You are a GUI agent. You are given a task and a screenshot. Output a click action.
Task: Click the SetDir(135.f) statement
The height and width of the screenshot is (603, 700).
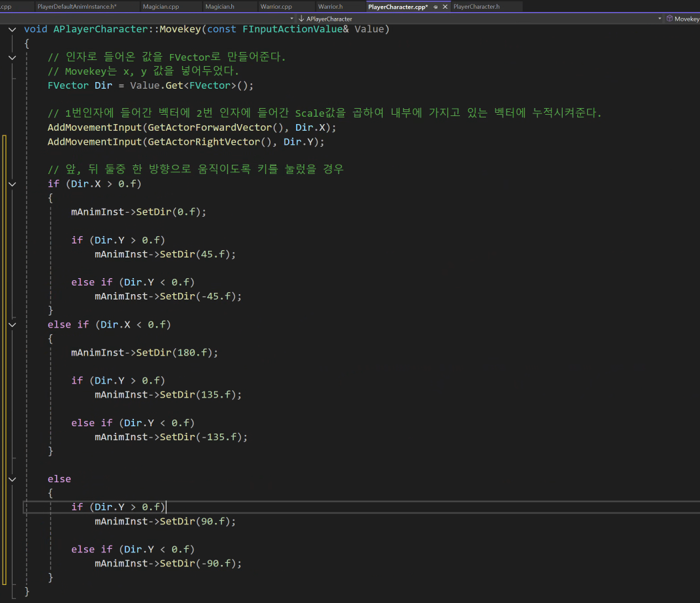168,395
